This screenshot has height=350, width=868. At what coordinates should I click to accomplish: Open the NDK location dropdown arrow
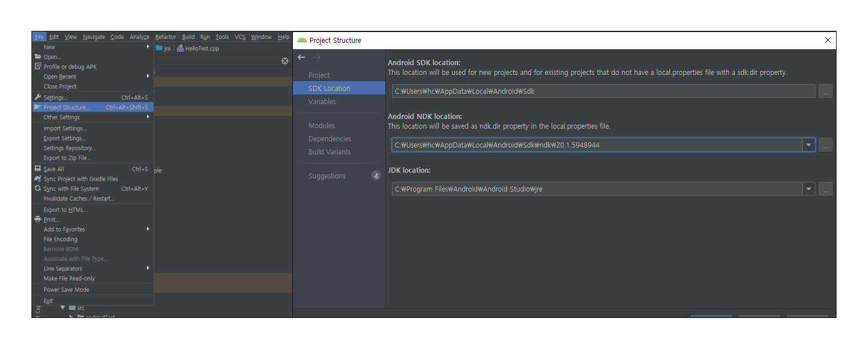809,145
